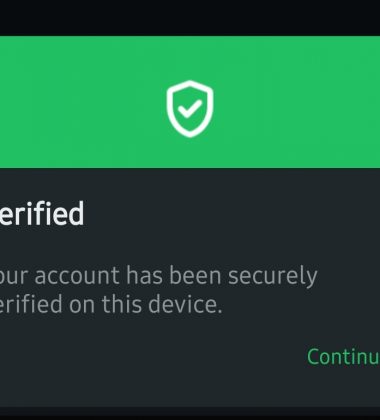This screenshot has height=420, width=380.
Task: Tap the word "device." in the message
Action: (x=185, y=305)
